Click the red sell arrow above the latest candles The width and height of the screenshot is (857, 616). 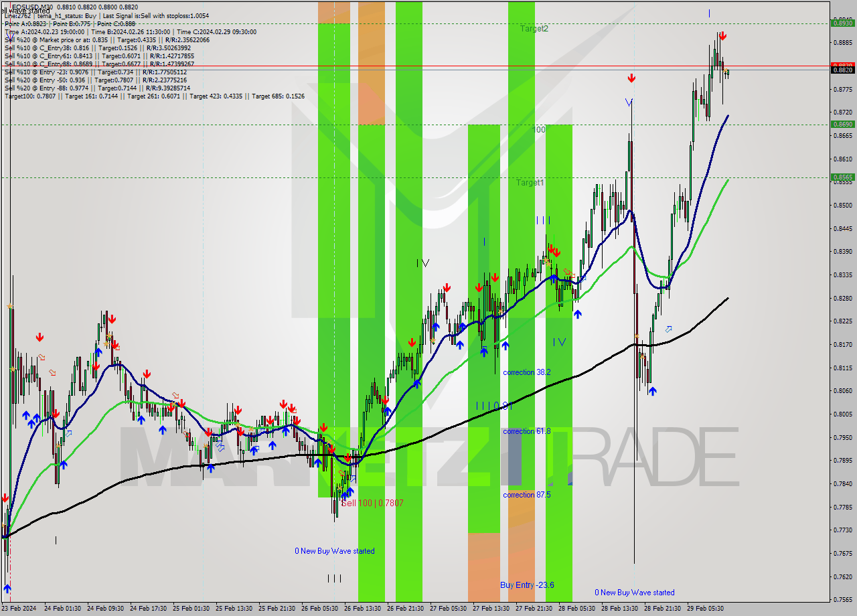click(722, 36)
